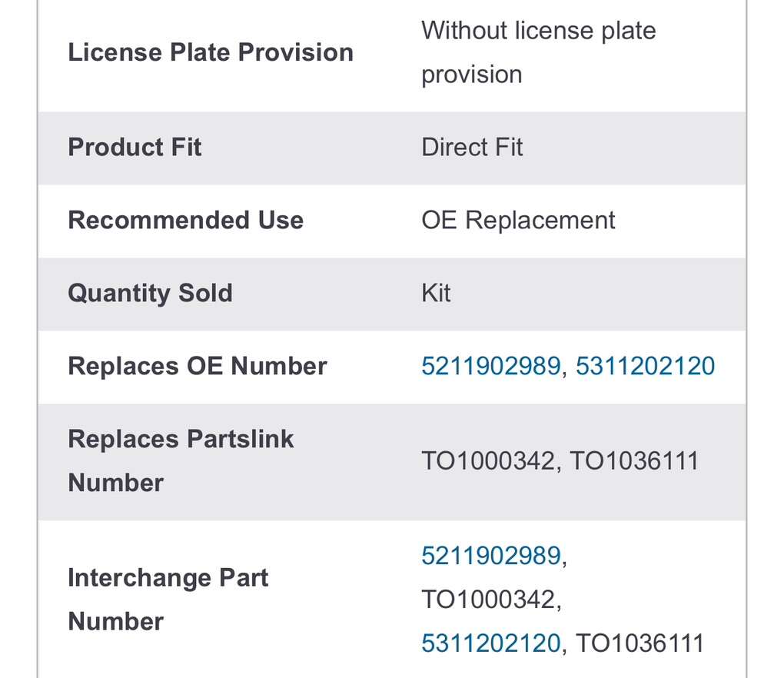Image resolution: width=784 pixels, height=678 pixels.
Task: Click the Recommended Use label
Action: [185, 220]
